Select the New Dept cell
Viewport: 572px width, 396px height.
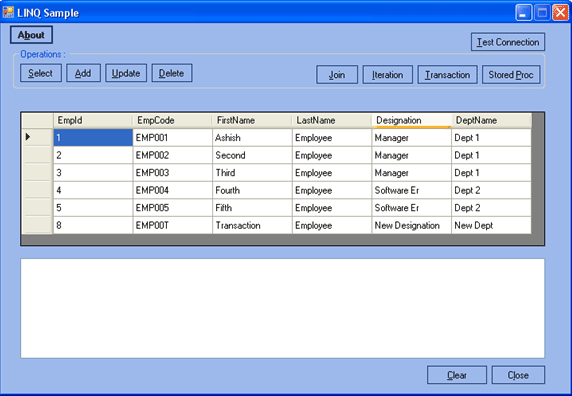pyautogui.click(x=491, y=225)
